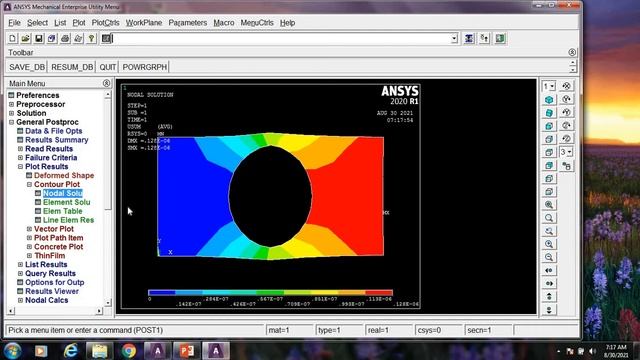Click the green segment of contour legend bar
The width and height of the screenshot is (640, 360).
pos(270,293)
